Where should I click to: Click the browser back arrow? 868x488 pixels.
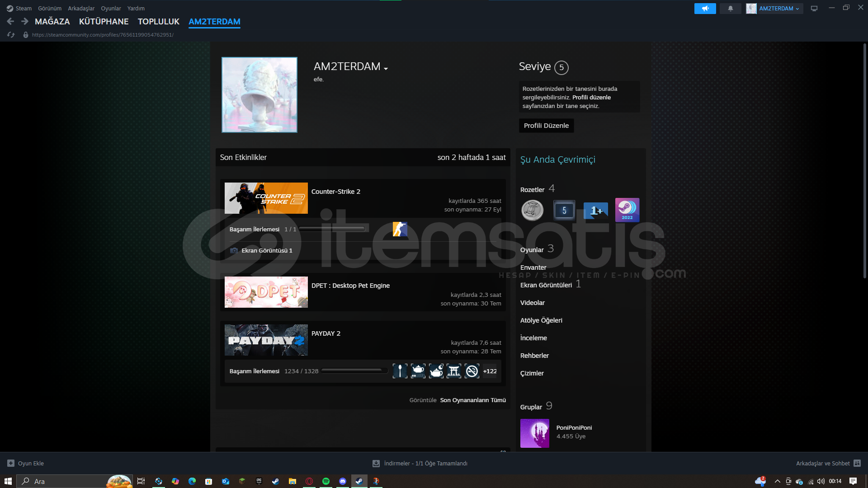tap(10, 21)
